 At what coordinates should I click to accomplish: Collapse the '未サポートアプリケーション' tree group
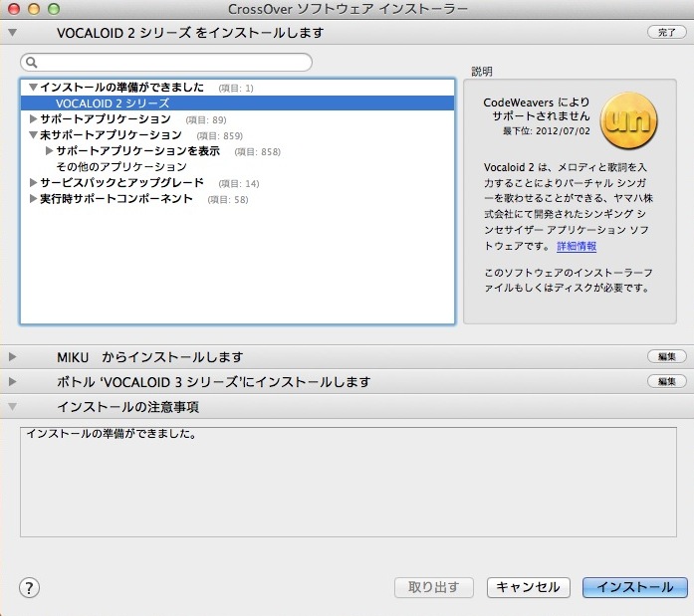(33, 135)
